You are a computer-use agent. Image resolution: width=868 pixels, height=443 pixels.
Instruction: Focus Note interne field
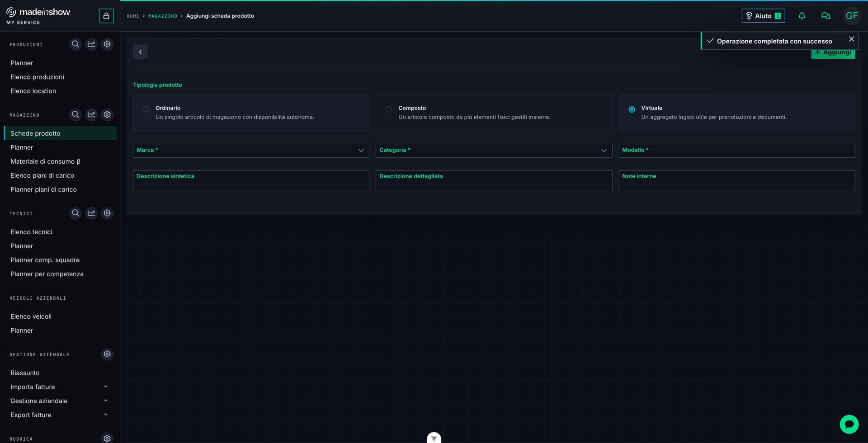tap(736, 181)
